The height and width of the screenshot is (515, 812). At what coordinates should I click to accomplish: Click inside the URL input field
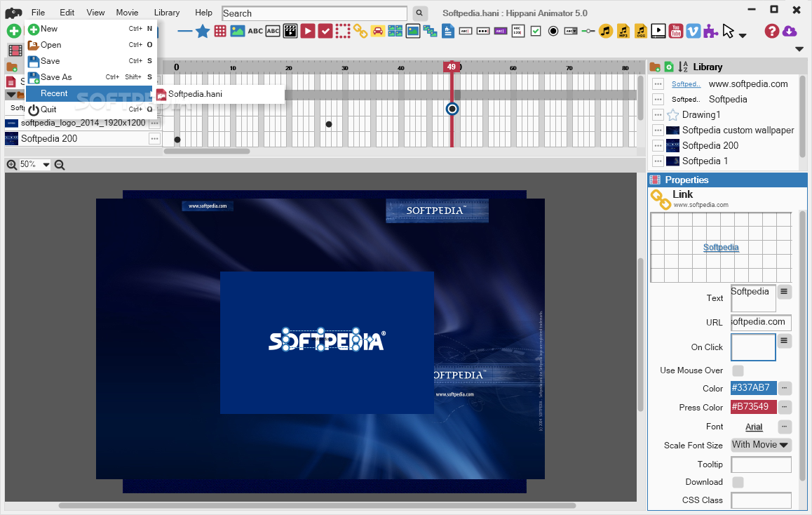(761, 322)
